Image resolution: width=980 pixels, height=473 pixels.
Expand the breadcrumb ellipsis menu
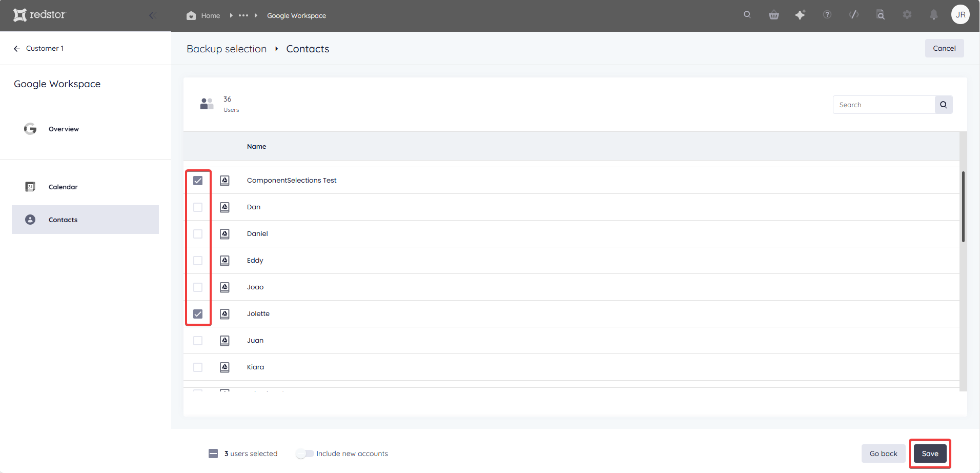pos(243,15)
